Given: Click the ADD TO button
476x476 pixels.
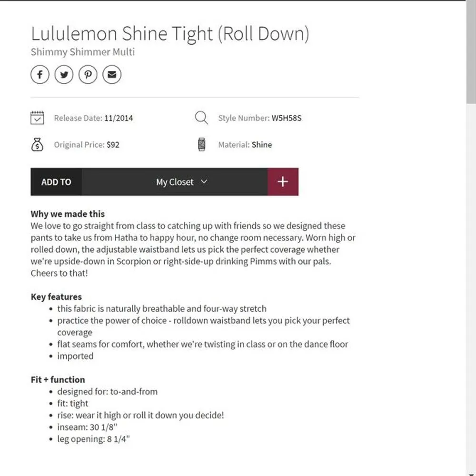Looking at the screenshot, I should click(x=56, y=181).
